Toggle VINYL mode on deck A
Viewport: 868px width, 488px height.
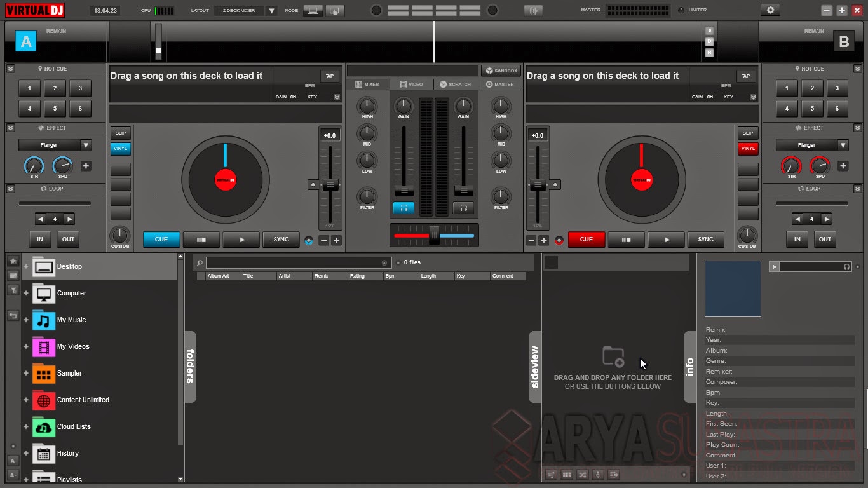click(x=120, y=148)
